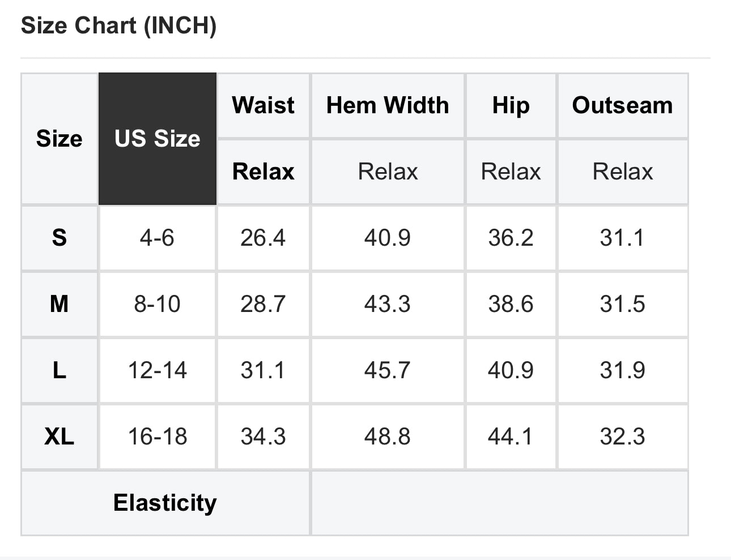Click US size 4-6 cell
Screen dimensions: 731x560
(157, 238)
